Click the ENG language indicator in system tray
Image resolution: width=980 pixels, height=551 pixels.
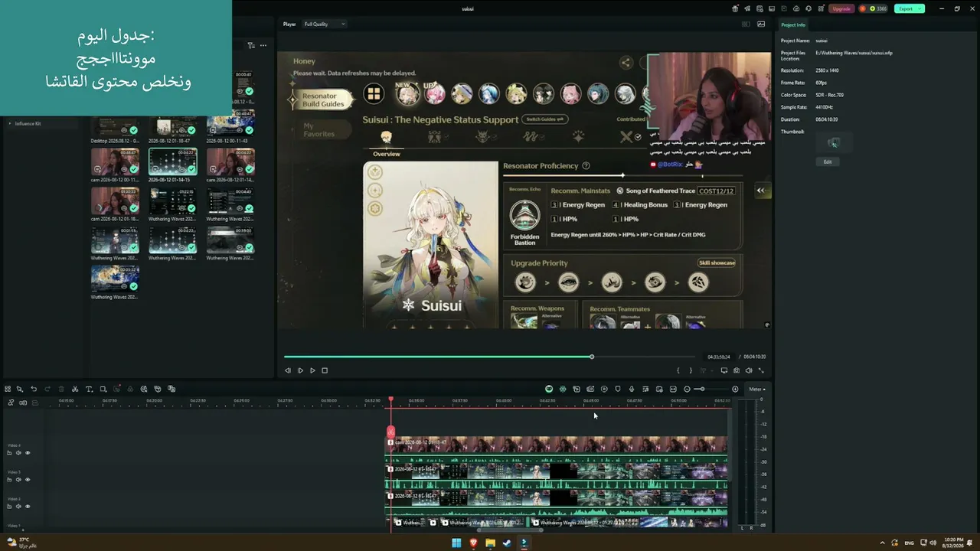[x=910, y=543]
